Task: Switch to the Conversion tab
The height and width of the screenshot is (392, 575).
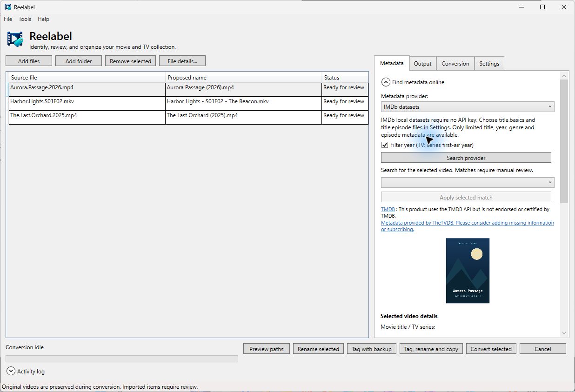Action: 455,64
